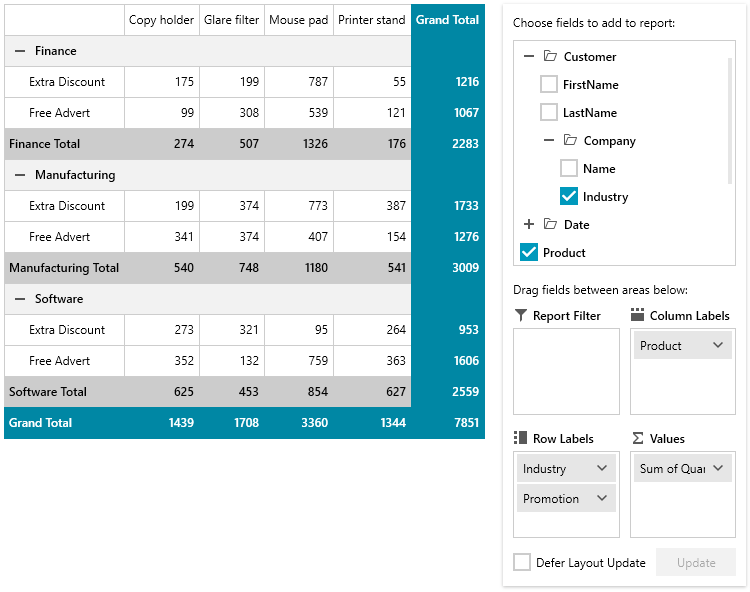The image size is (750, 592).
Task: Uncheck the Industry field checkbox
Action: click(569, 197)
